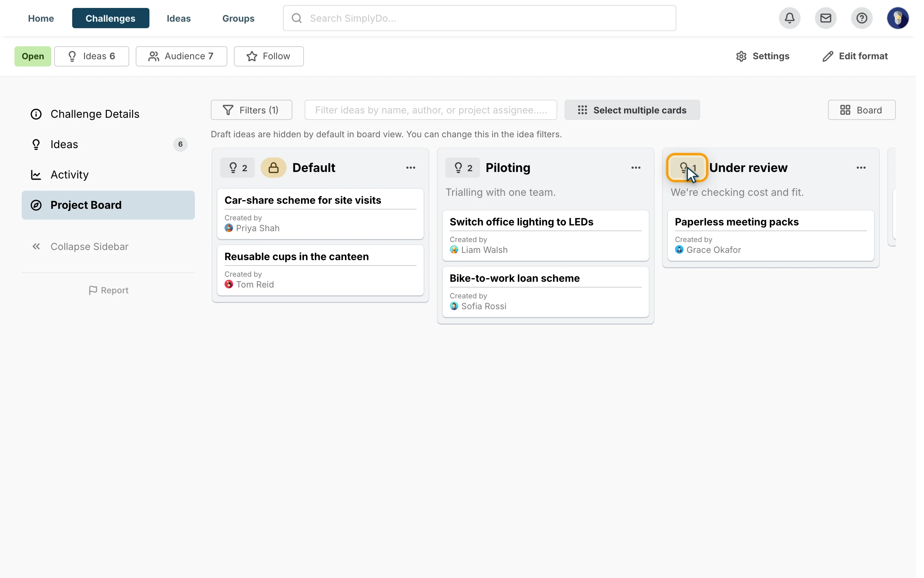Click the Report link

(x=108, y=290)
